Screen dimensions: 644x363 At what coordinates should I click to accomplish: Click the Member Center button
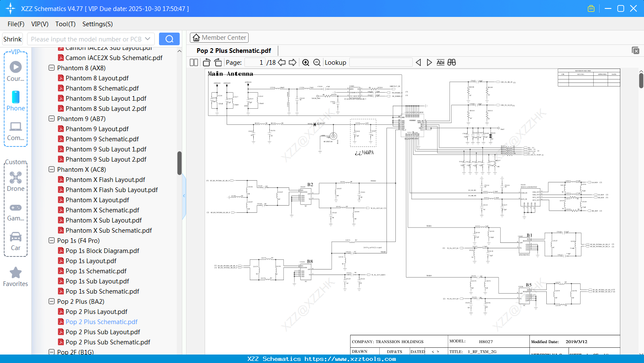coord(219,37)
